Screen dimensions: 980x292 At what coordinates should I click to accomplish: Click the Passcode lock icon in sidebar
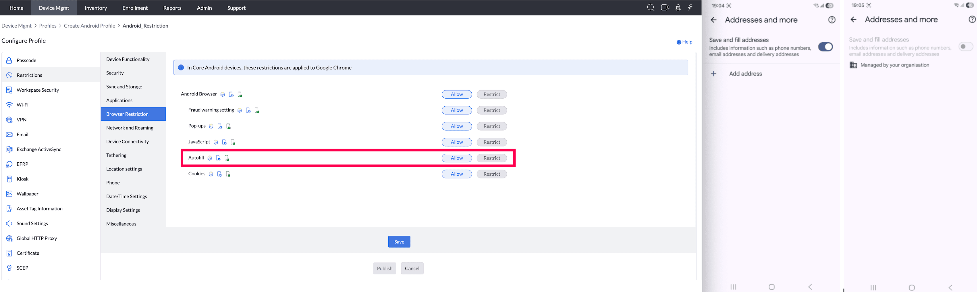[9, 61]
